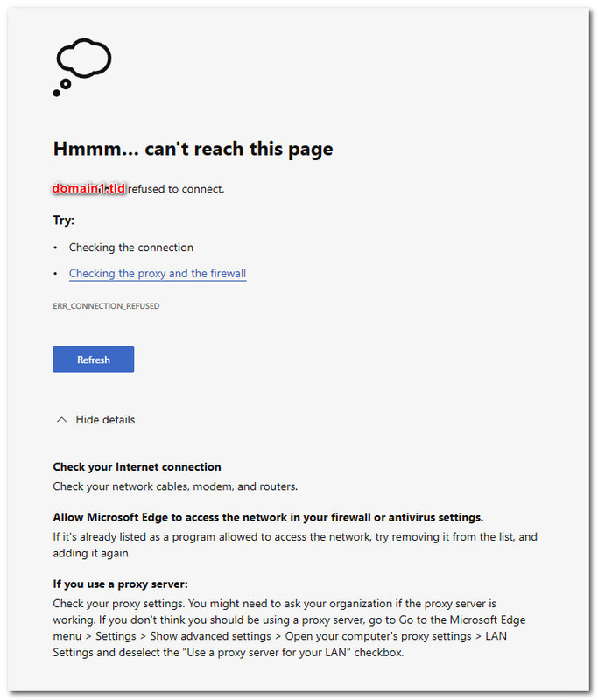Click the 'Hmmm... can't reach this page' heading
598x700 pixels.
pyautogui.click(x=193, y=149)
